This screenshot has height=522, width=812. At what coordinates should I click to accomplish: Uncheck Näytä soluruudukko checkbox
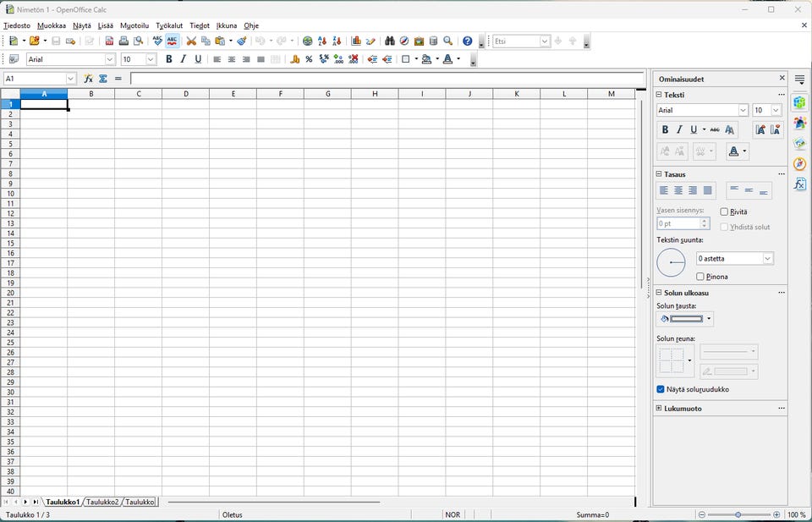point(661,389)
